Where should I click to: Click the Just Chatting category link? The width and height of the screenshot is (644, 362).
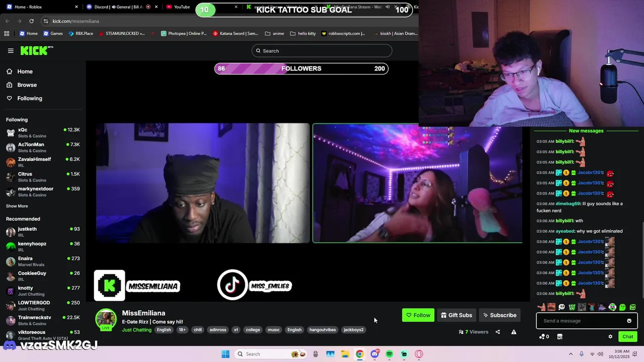136,330
